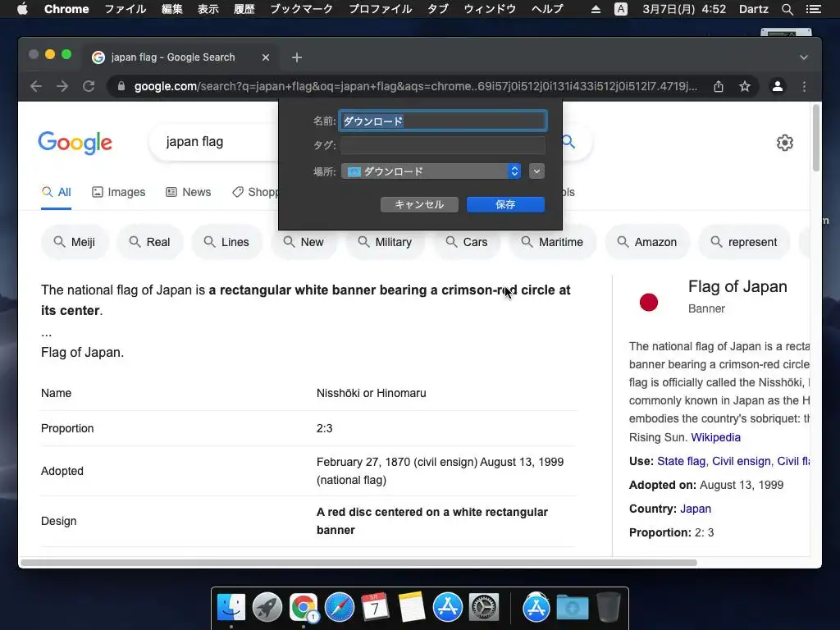Open the Trash in the Dock
The height and width of the screenshot is (630, 840).
pyautogui.click(x=608, y=608)
